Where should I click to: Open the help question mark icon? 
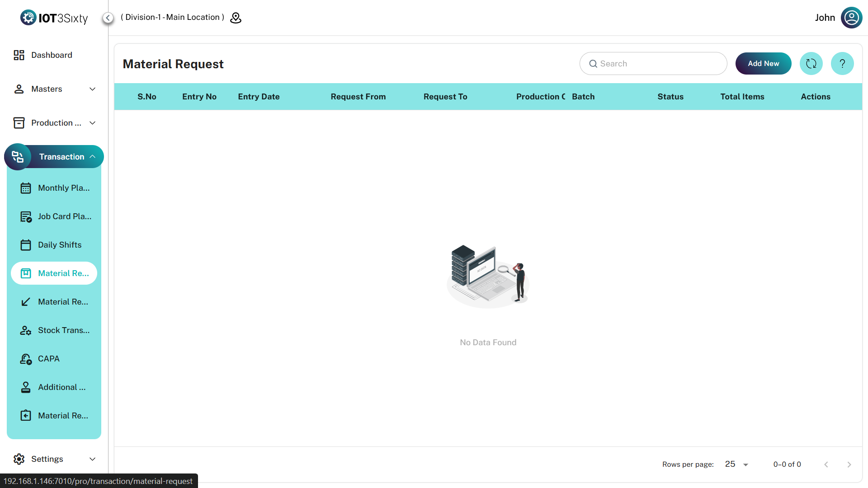pyautogui.click(x=842, y=64)
